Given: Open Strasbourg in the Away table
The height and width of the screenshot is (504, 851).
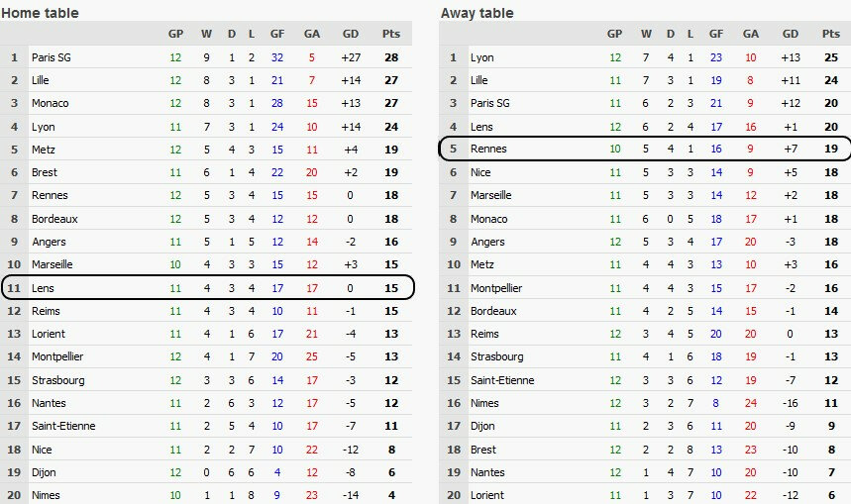Looking at the screenshot, I should click(496, 356).
